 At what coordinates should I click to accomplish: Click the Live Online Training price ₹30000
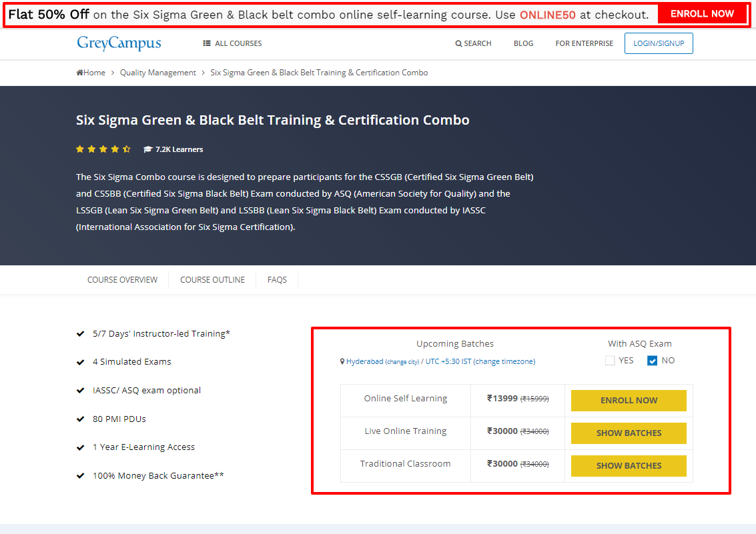[502, 431]
